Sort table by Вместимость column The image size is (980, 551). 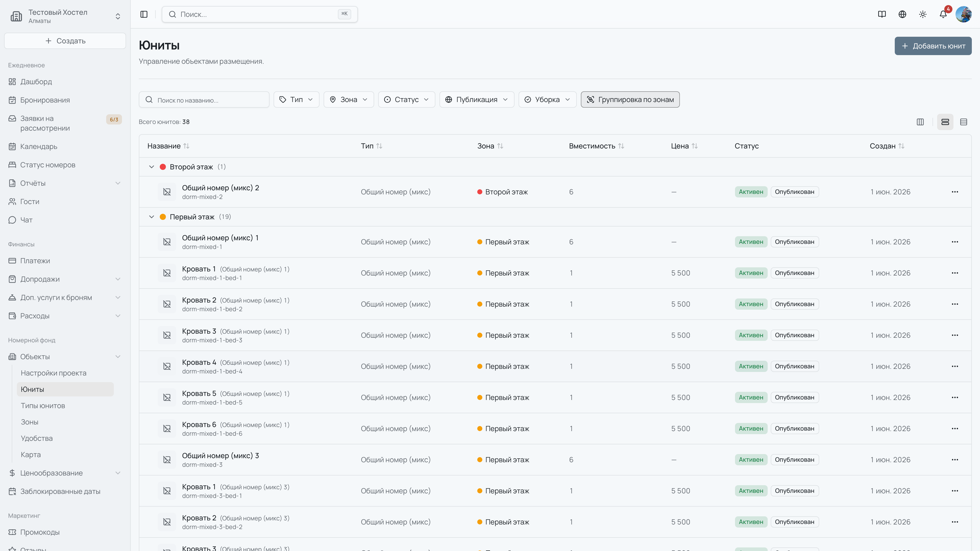point(596,146)
